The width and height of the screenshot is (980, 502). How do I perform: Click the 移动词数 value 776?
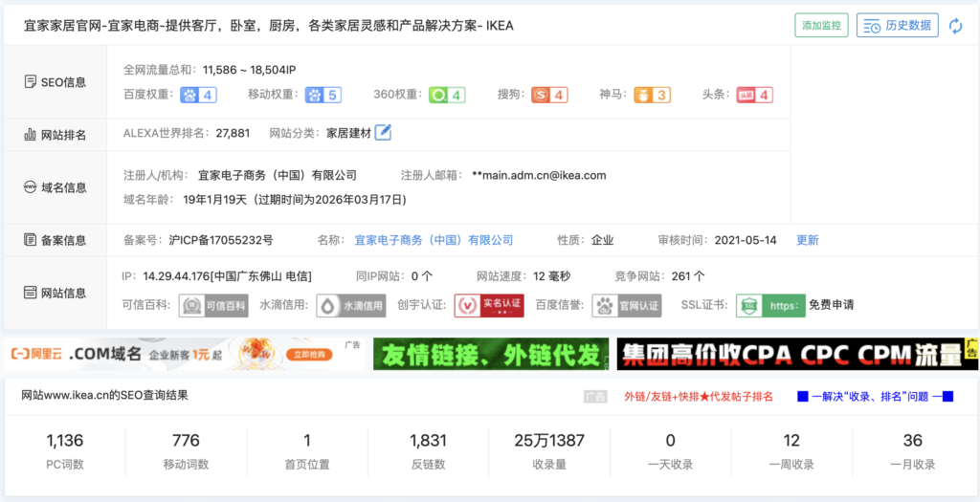[x=186, y=441]
